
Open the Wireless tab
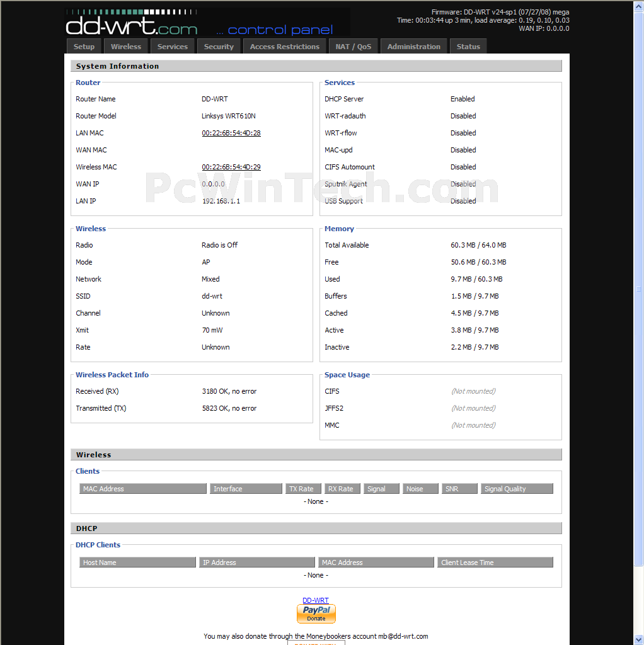coord(126,47)
